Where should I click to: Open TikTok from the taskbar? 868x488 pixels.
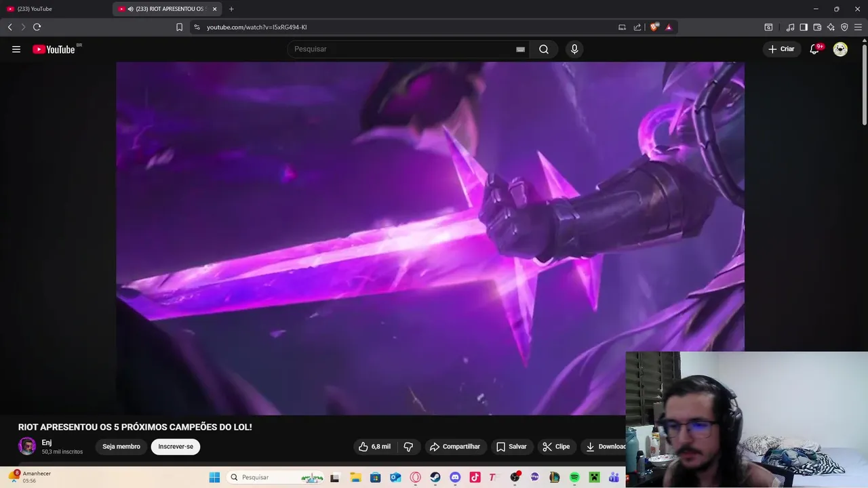coord(475,477)
